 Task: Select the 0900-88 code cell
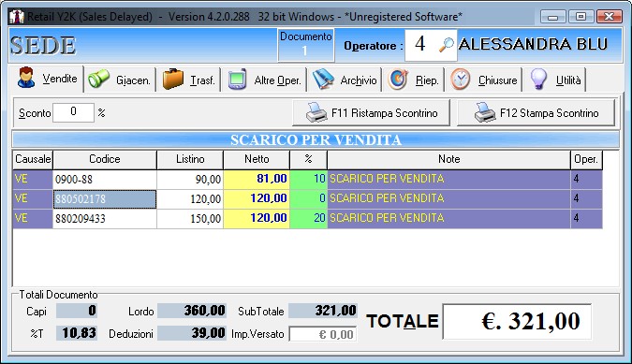tap(104, 179)
